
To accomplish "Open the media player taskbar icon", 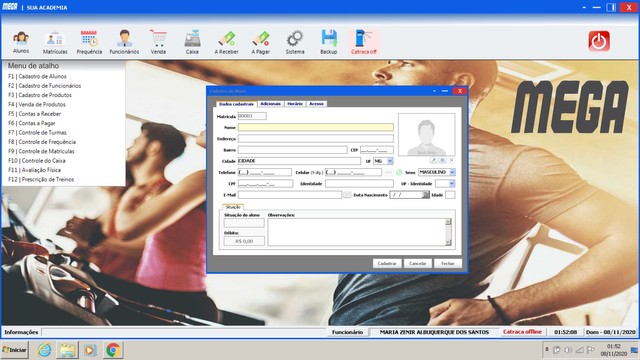I will (x=90, y=350).
